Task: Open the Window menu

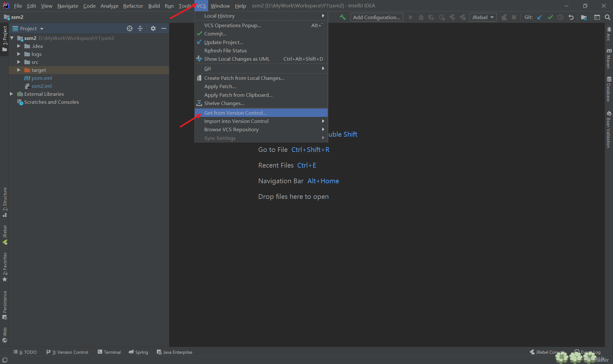Action: pos(220,6)
